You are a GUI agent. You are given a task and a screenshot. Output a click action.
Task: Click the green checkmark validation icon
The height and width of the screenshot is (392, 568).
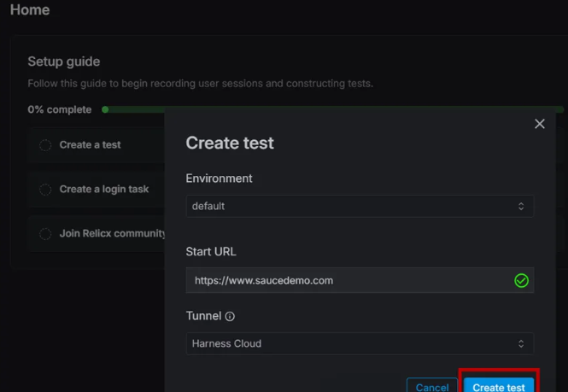click(x=521, y=280)
